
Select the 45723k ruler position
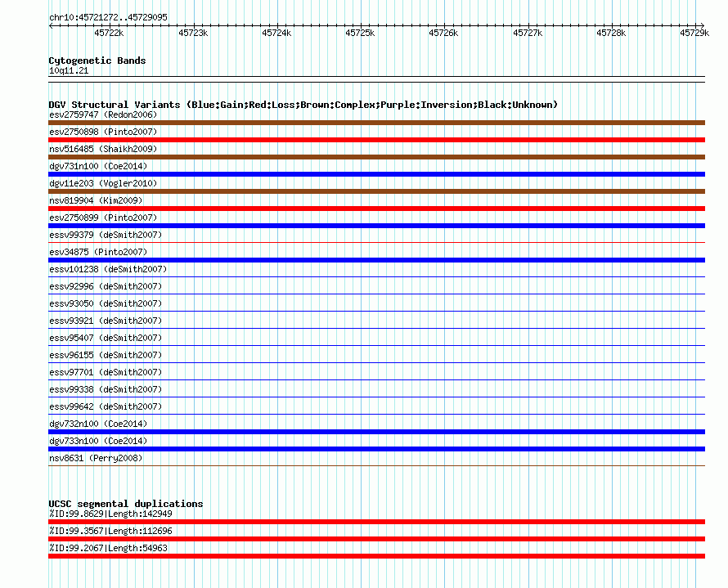pos(193,33)
